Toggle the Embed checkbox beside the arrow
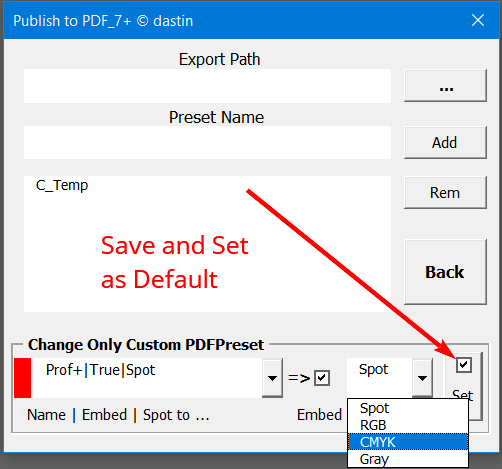Screen dimensions: 502x469 (x=322, y=378)
